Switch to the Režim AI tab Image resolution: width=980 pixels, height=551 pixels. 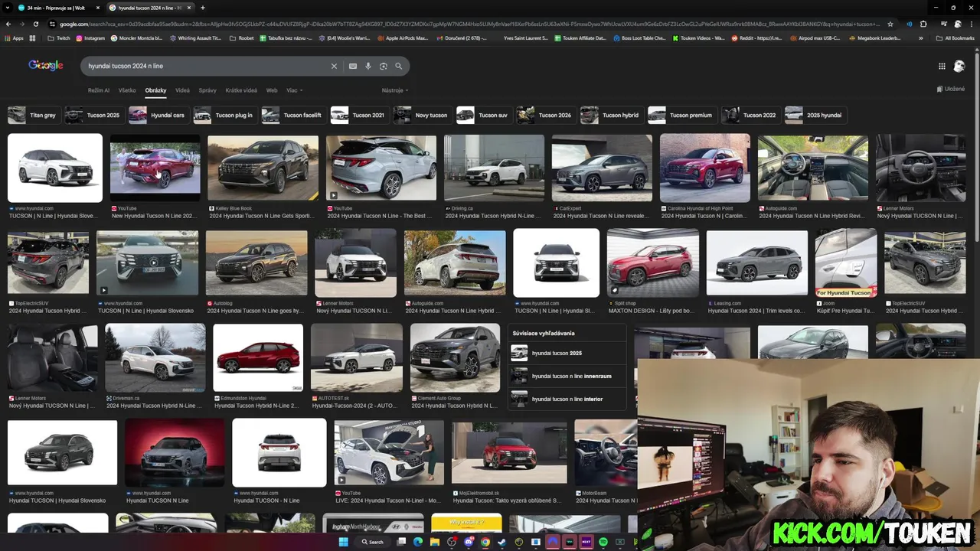99,90
